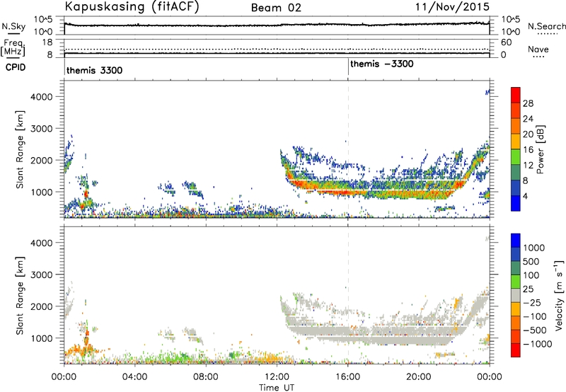
Task: Click the dotted frequency trace in the Freq panel
Action: [277, 49]
